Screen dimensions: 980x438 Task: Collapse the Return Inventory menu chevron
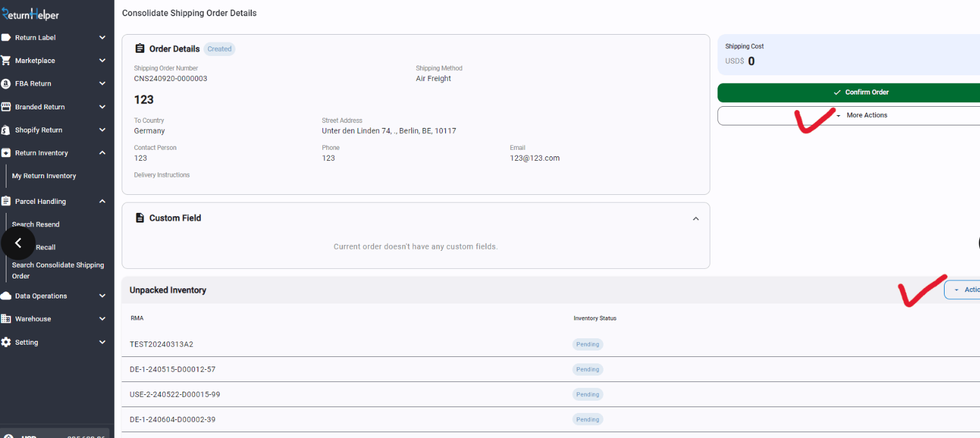tap(102, 153)
